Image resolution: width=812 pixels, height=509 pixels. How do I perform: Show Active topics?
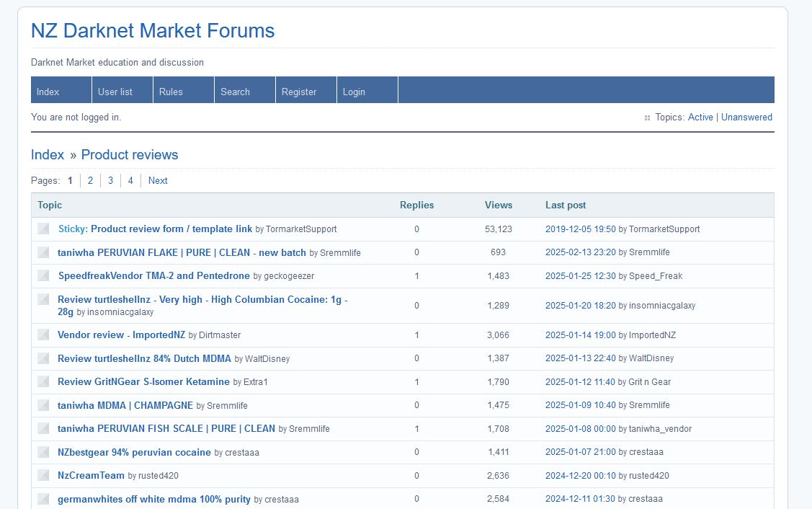(x=700, y=117)
